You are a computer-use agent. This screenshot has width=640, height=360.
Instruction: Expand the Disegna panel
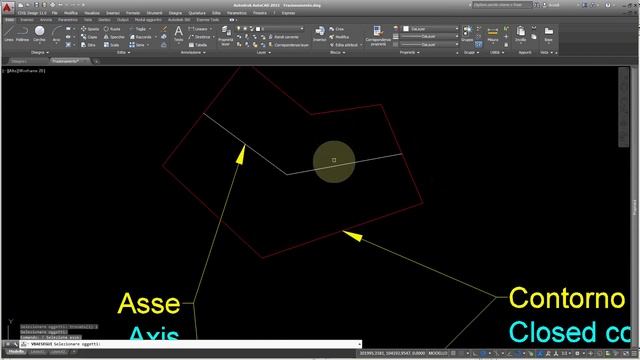[40, 52]
